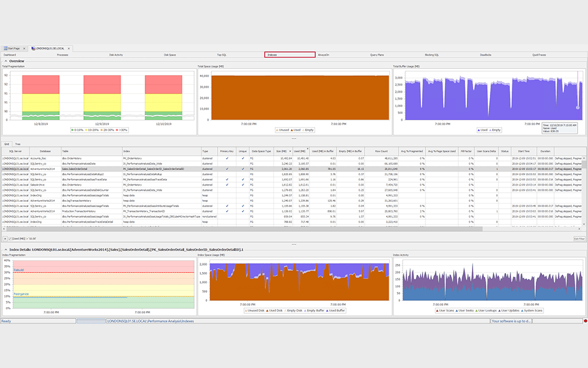Uncheck the [Used (MB)] > 10.00 filter condition
The height and width of the screenshot is (368, 588).
pyautogui.click(x=10, y=238)
